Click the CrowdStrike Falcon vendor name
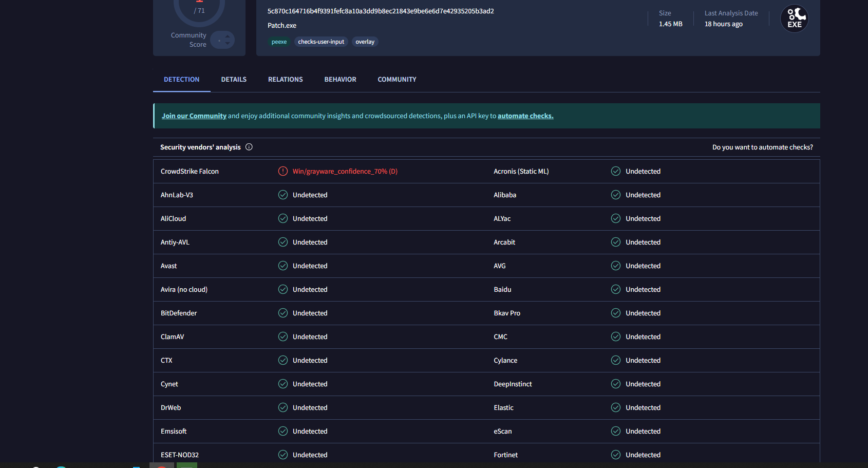 (190, 172)
